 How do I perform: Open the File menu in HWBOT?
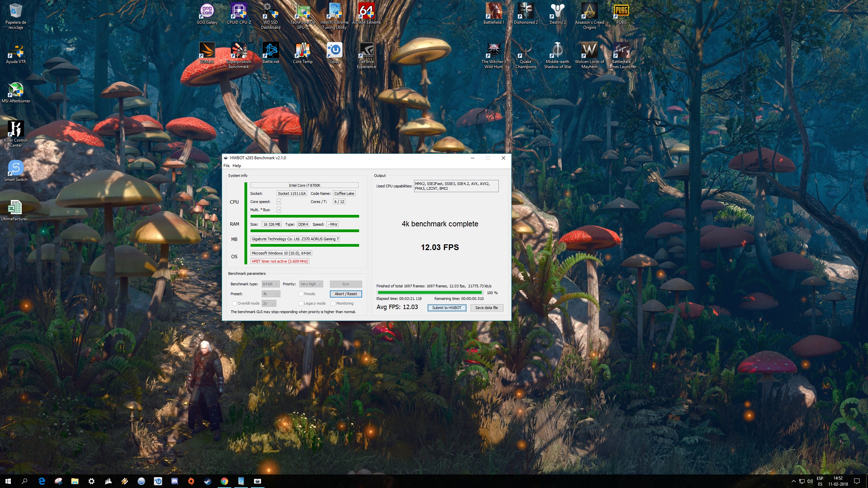coord(226,166)
